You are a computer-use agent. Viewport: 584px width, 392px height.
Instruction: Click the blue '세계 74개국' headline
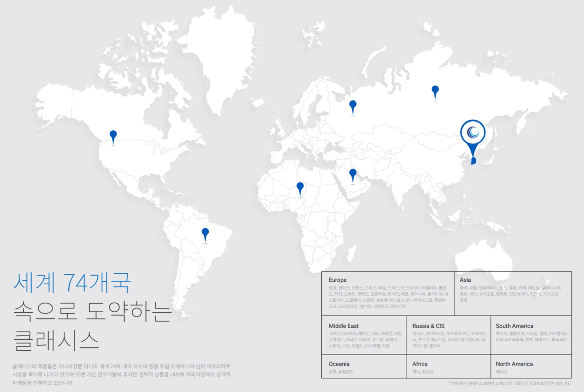click(x=72, y=283)
